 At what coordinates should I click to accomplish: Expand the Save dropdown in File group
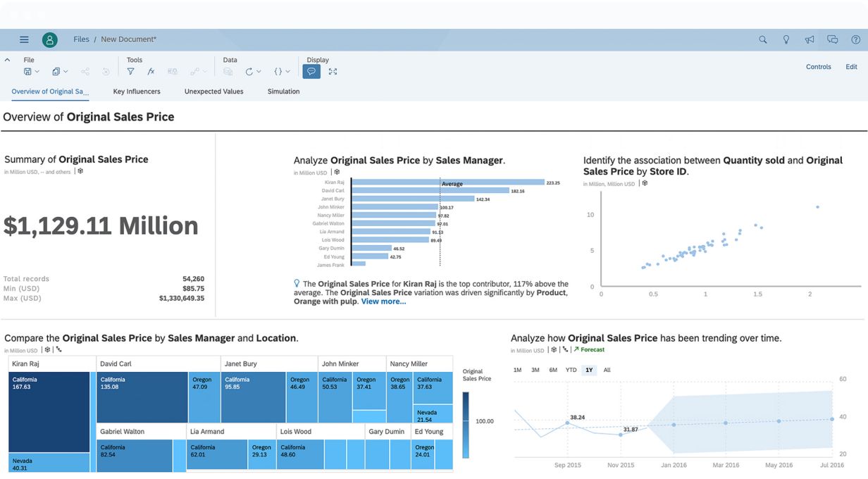pyautogui.click(x=37, y=72)
